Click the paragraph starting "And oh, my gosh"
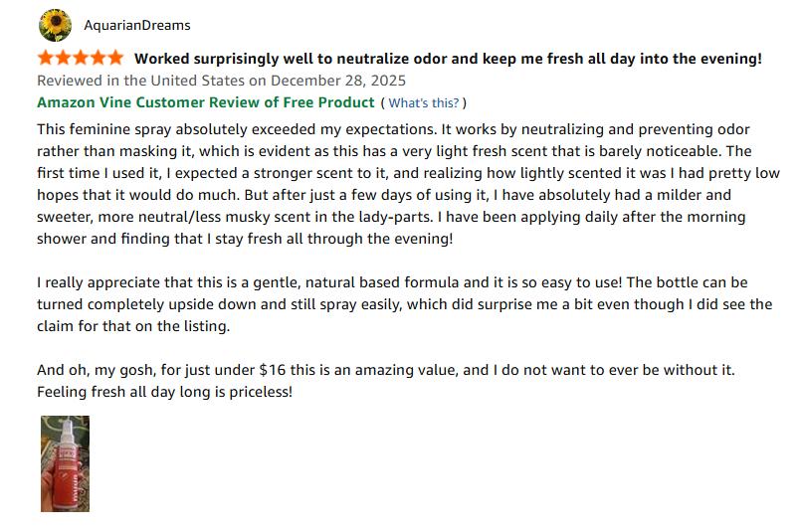Screen dimensions: 801x532 pyautogui.click(x=386, y=380)
